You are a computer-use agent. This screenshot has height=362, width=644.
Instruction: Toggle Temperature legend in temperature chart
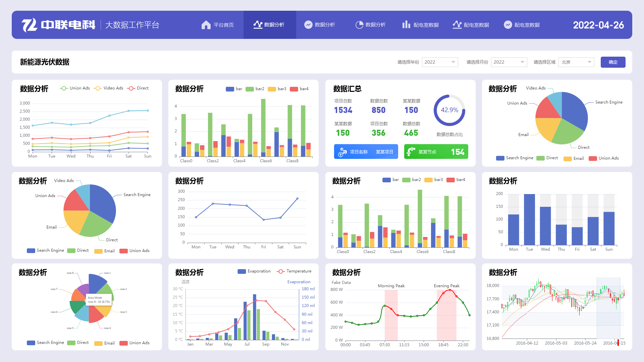(294, 271)
